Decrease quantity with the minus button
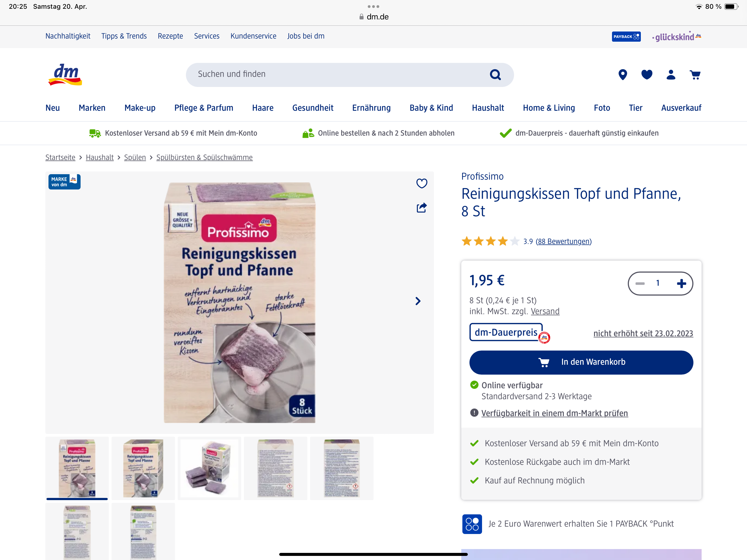This screenshot has width=747, height=560. 640,283
